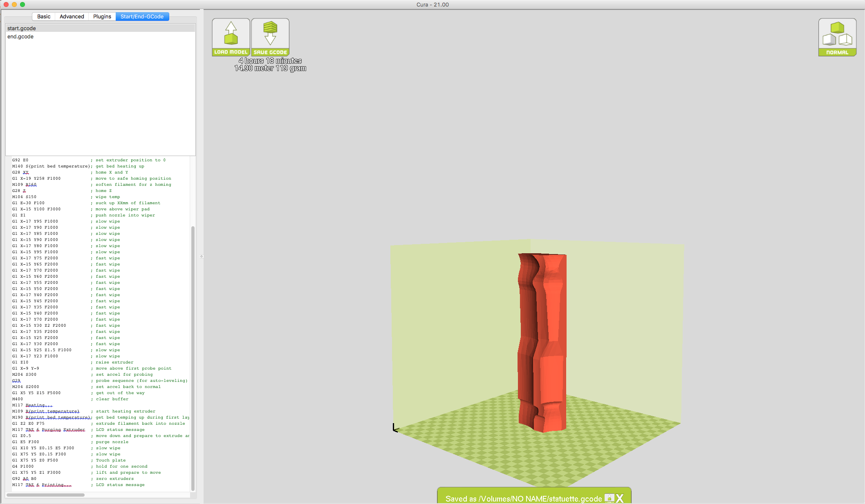Click the horizontal scrollbar below gcode editor
The height and width of the screenshot is (504, 865).
[45, 495]
